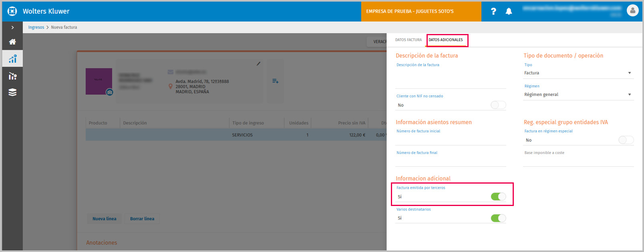The height and width of the screenshot is (252, 644).
Task: Turn off Varios destinatarios switch
Action: [498, 218]
